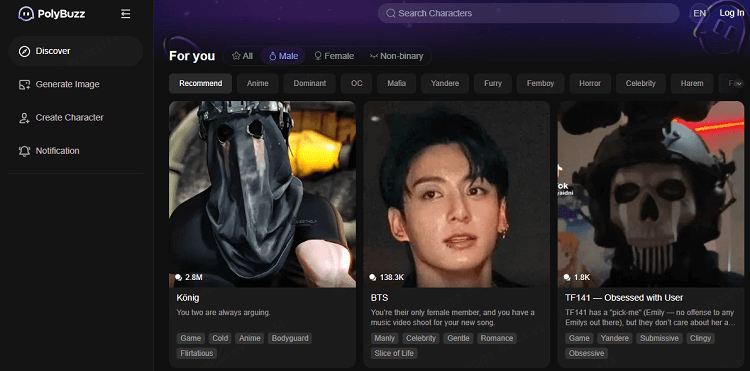This screenshot has width=750, height=371.
Task: Click the Obsessive tag
Action: coord(586,354)
